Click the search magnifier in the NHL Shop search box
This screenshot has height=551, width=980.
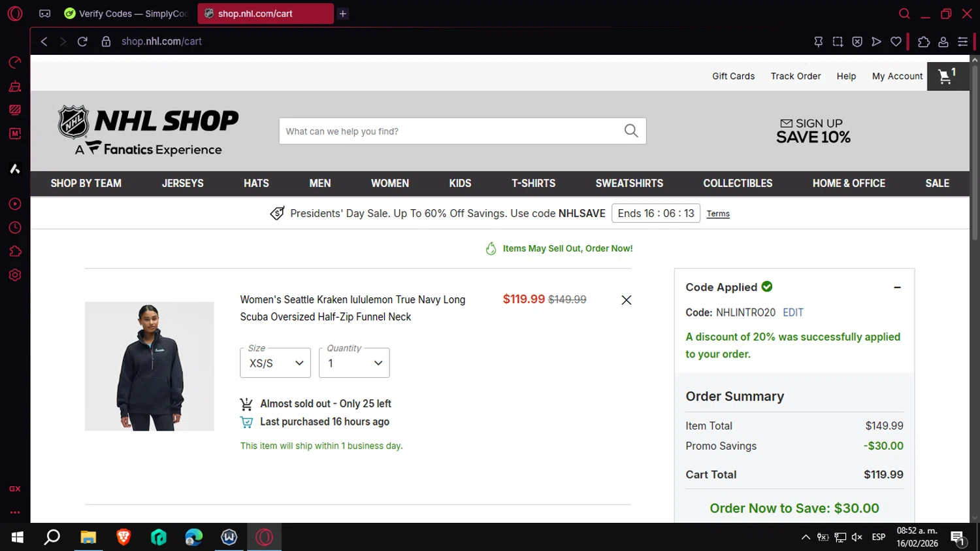[x=630, y=131]
